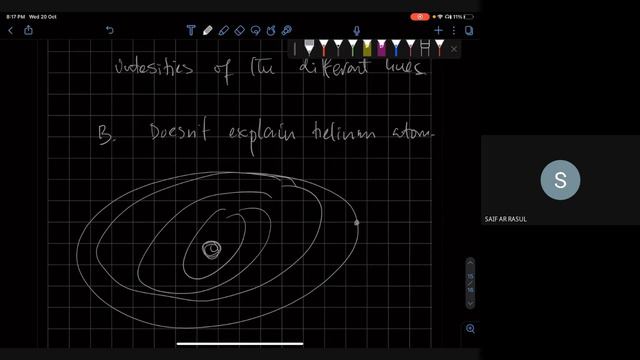Pick the red pen preset
Viewport: 640px width, 360px height.
tap(324, 48)
